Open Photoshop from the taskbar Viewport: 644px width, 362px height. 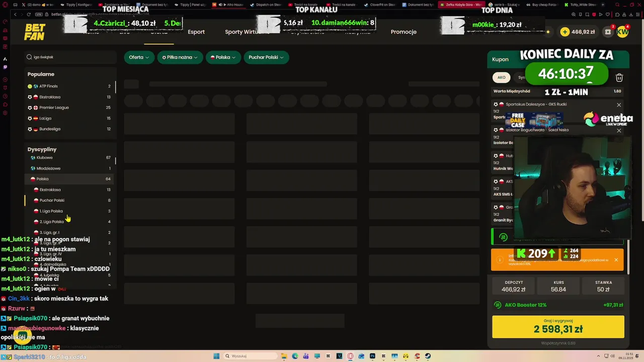[373, 356]
